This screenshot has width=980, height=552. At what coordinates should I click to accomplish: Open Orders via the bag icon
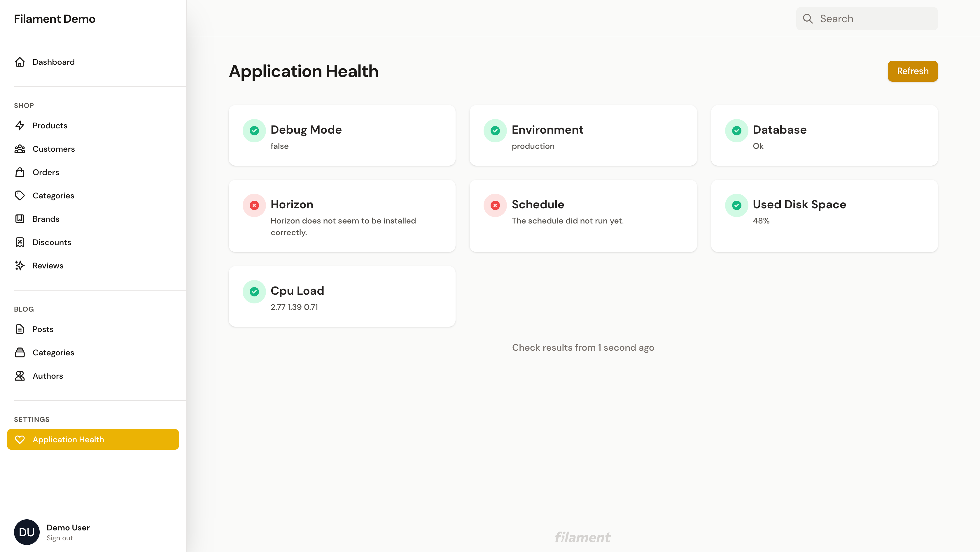coord(20,172)
